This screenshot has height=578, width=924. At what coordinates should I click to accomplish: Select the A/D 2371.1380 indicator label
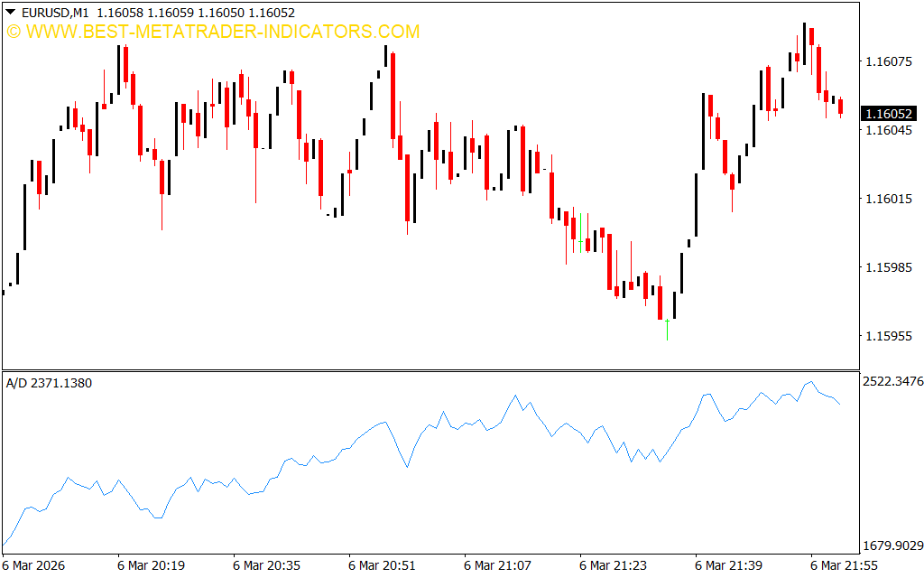point(49,383)
